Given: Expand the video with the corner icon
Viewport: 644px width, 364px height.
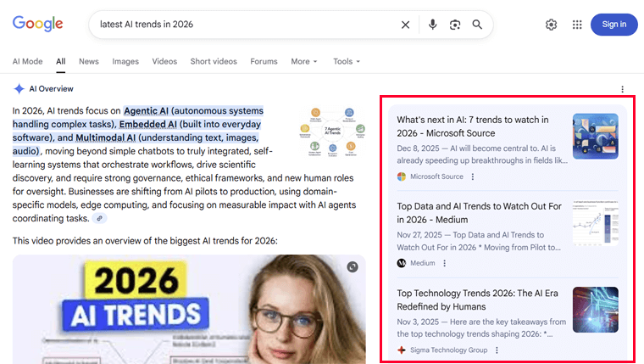Looking at the screenshot, I should [353, 267].
